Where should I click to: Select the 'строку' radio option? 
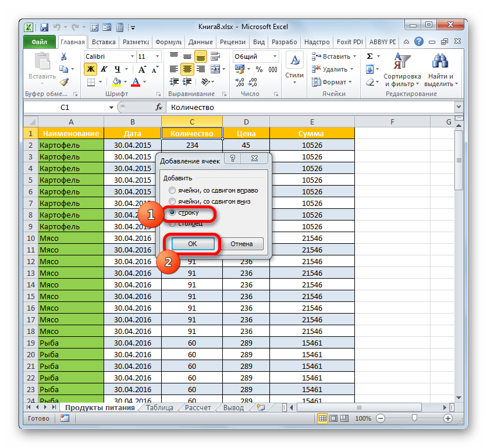172,212
